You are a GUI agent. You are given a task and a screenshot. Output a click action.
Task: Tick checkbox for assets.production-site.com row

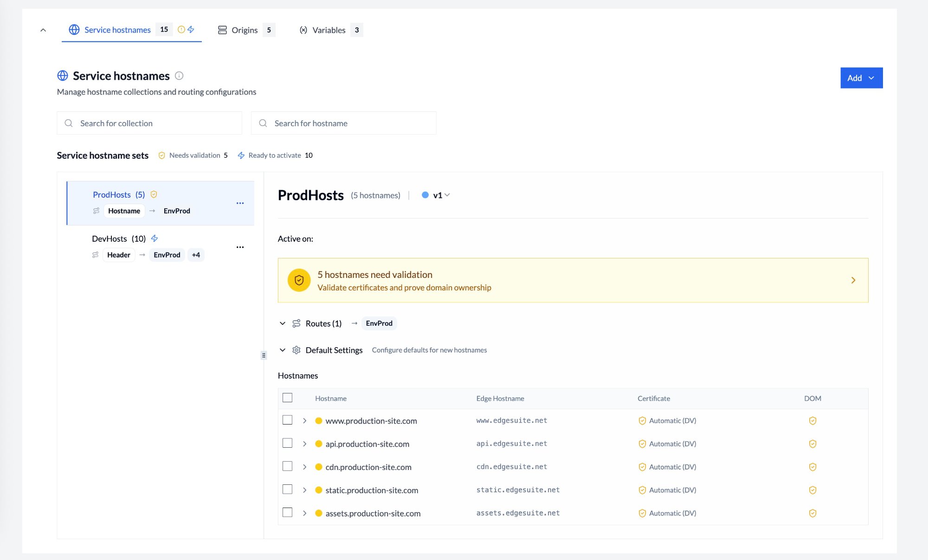click(288, 513)
